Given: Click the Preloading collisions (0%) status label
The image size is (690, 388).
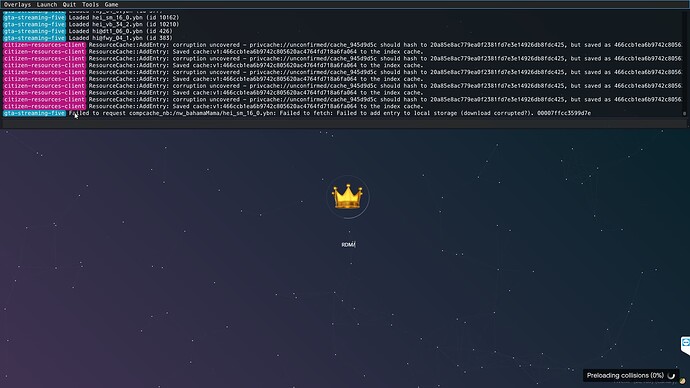Looking at the screenshot, I should click(x=625, y=375).
